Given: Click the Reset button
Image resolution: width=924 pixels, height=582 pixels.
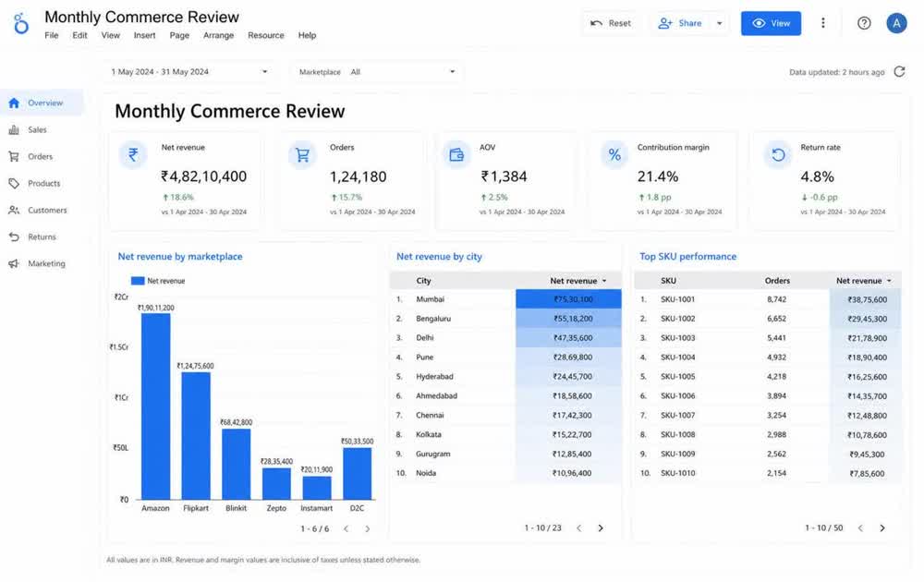Looking at the screenshot, I should click(x=611, y=23).
